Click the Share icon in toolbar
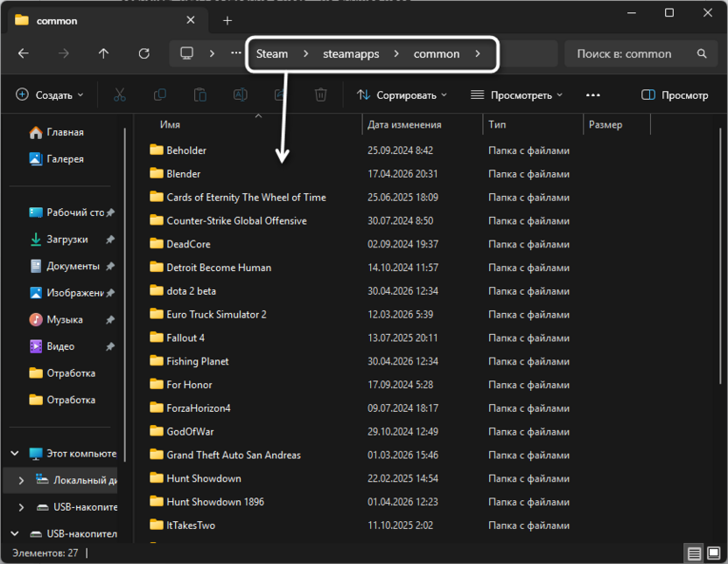This screenshot has width=728, height=564. point(279,95)
